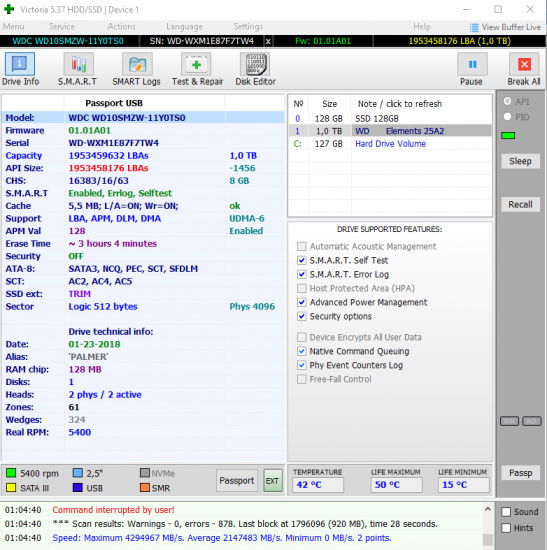Screen dimensions: 547x550
Task: Click the Speed: Maximum log line
Action: pyautogui.click(x=222, y=538)
